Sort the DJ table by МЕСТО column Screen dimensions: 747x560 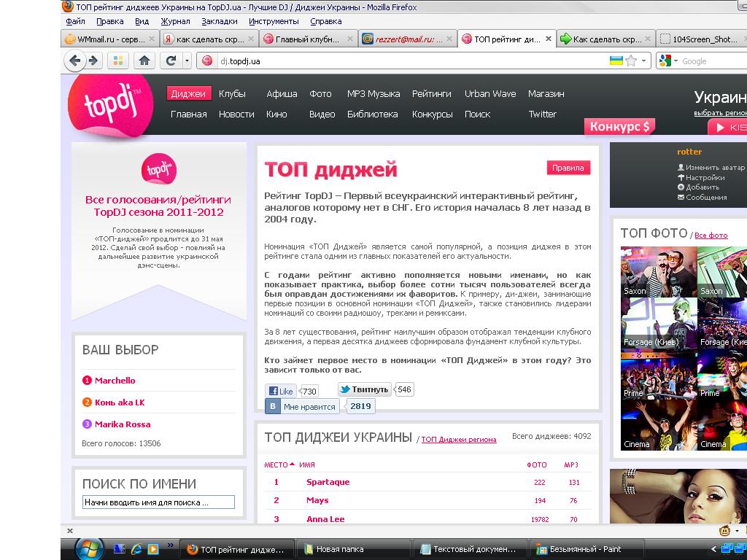[279, 464]
